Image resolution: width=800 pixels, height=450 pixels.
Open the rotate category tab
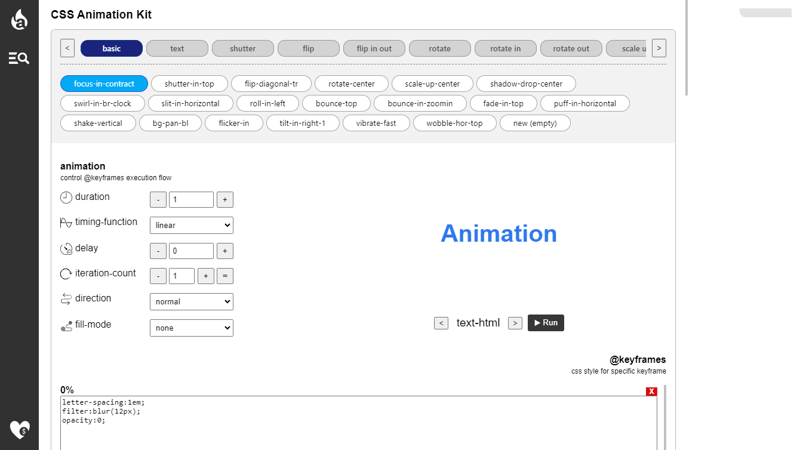click(440, 48)
